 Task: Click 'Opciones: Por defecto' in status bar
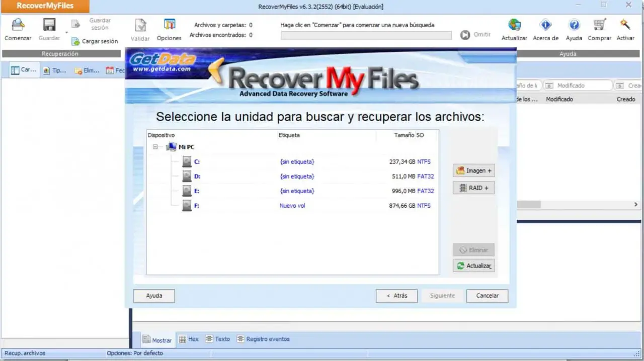point(135,353)
